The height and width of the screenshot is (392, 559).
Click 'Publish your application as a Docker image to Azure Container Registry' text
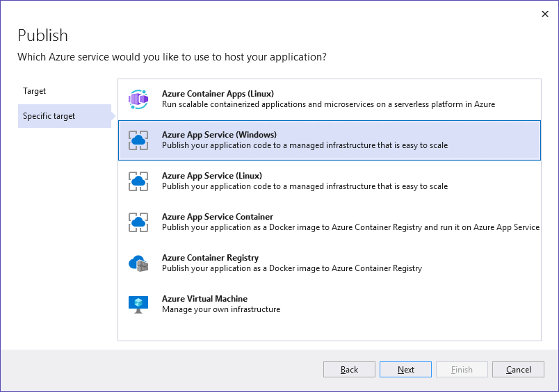(292, 268)
